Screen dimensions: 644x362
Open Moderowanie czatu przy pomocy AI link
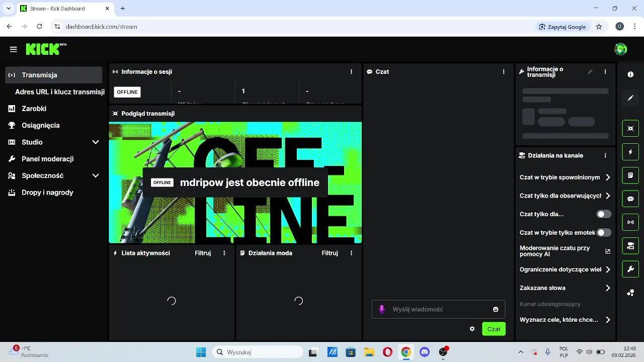tap(565, 251)
